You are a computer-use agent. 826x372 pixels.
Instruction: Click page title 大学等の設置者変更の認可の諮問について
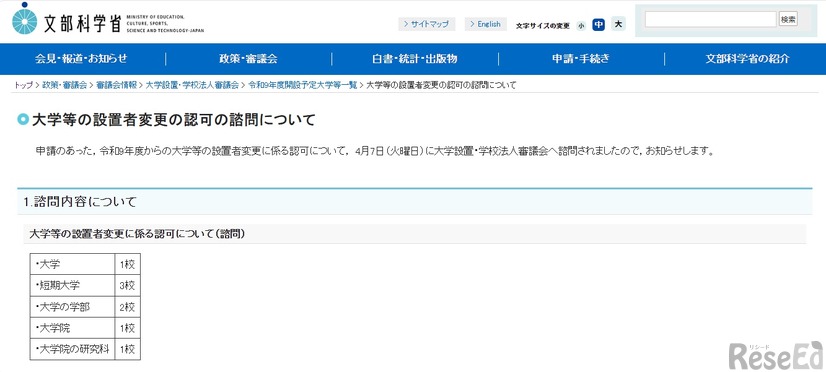click(x=173, y=120)
